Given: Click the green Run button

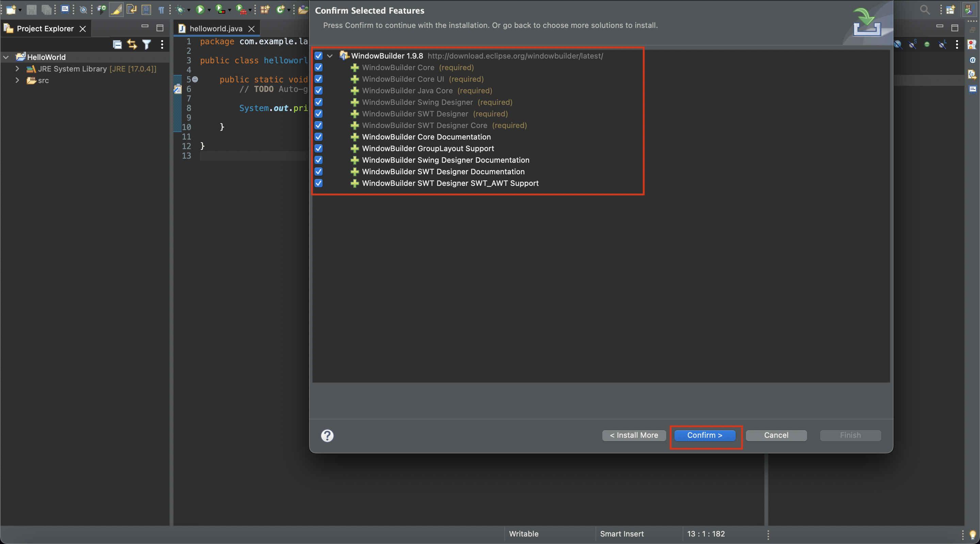Looking at the screenshot, I should click(200, 10).
